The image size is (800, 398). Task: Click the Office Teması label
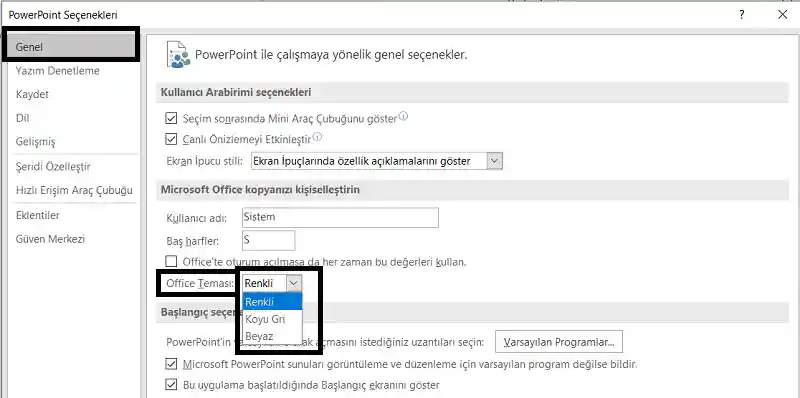coord(200,283)
